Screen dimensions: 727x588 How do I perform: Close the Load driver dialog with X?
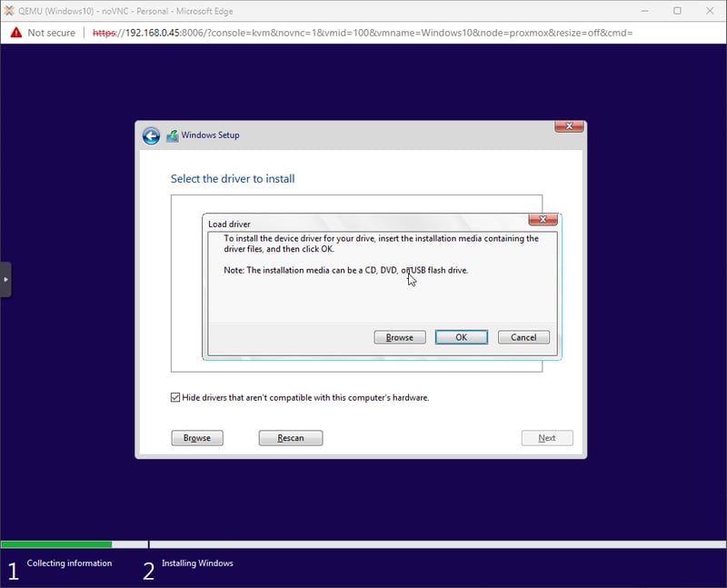tap(543, 220)
